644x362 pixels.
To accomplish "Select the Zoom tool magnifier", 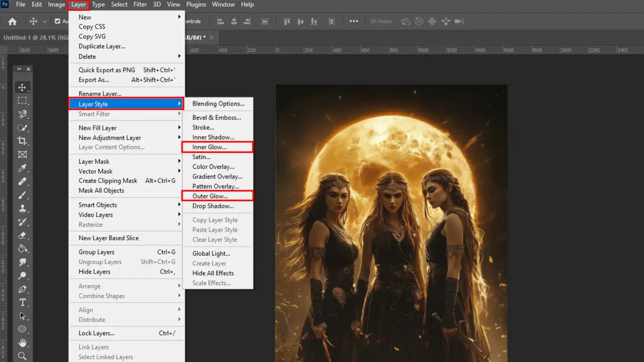I will point(23,356).
